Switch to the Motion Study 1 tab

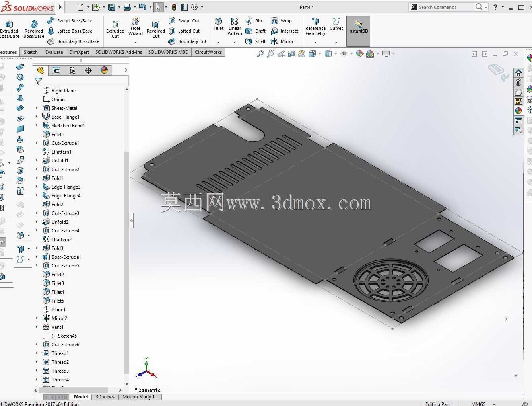[138, 397]
